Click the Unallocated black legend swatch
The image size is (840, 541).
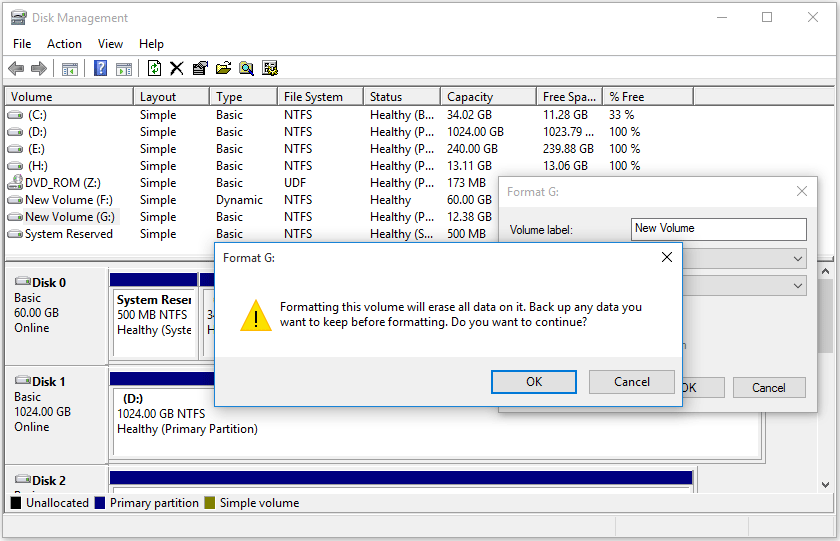click(16, 503)
